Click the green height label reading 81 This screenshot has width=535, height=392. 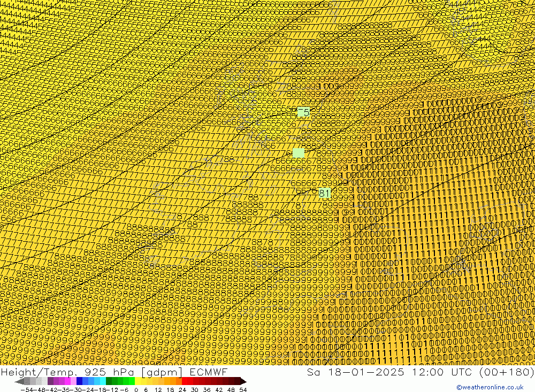pos(325,193)
